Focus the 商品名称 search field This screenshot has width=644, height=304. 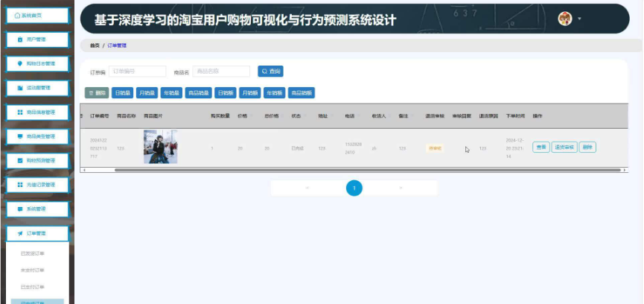(221, 72)
